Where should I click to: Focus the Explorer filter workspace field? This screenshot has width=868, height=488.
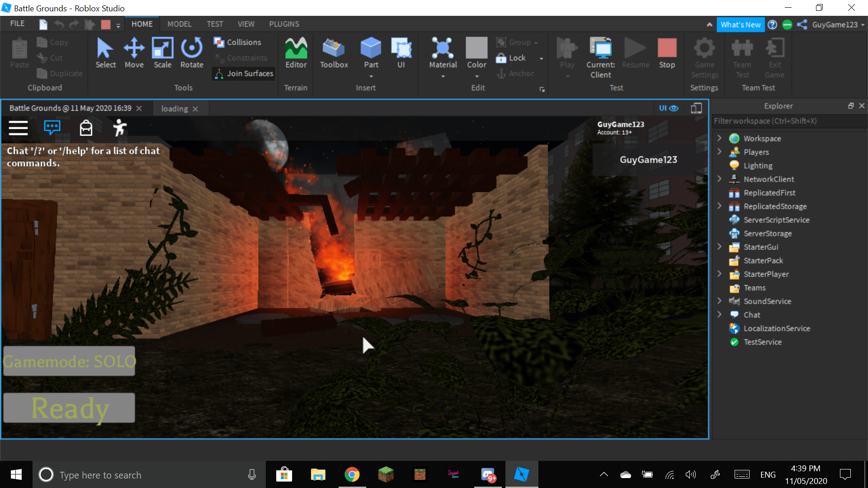pyautogui.click(x=789, y=121)
